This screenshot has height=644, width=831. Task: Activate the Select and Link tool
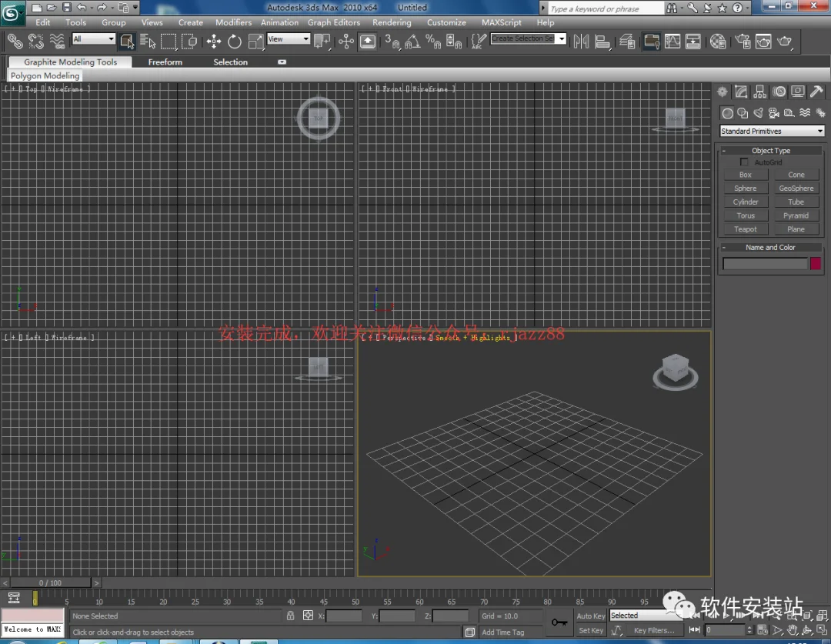click(15, 42)
